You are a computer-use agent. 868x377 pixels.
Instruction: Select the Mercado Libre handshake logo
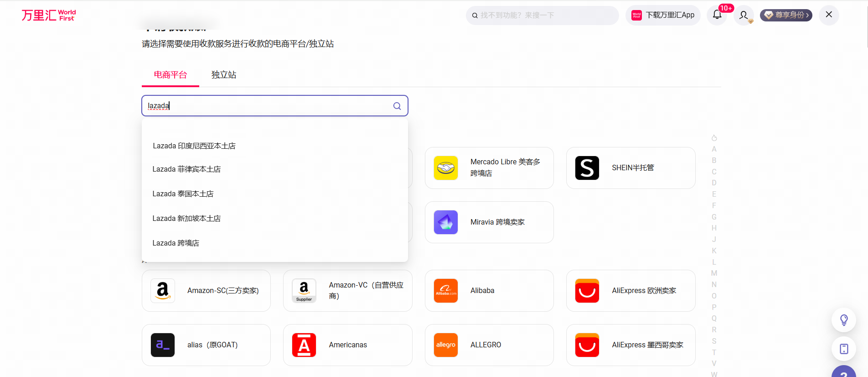coord(445,168)
